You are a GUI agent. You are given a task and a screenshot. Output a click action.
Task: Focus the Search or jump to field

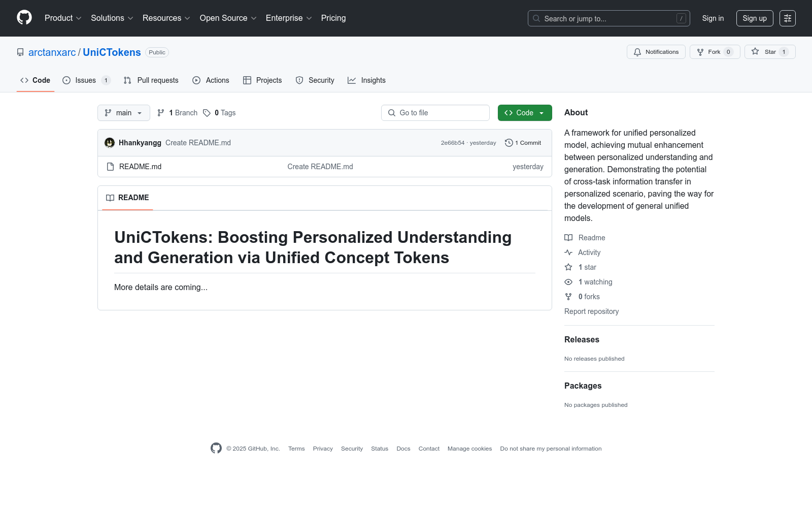pyautogui.click(x=609, y=18)
